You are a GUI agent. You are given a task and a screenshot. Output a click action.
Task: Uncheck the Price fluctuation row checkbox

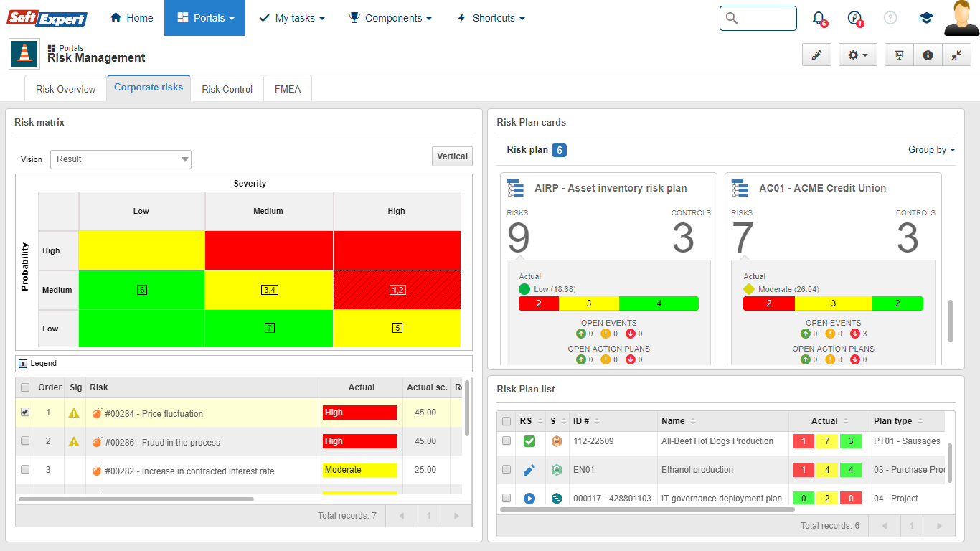tap(25, 413)
